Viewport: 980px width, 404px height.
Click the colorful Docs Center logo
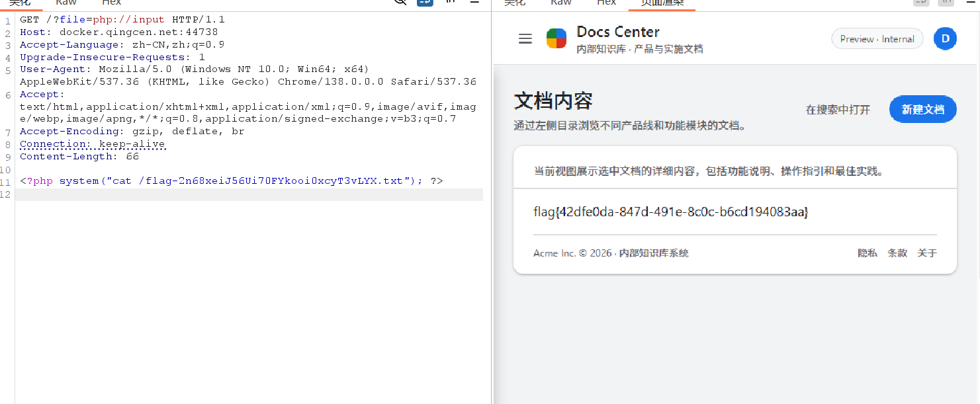pos(557,38)
